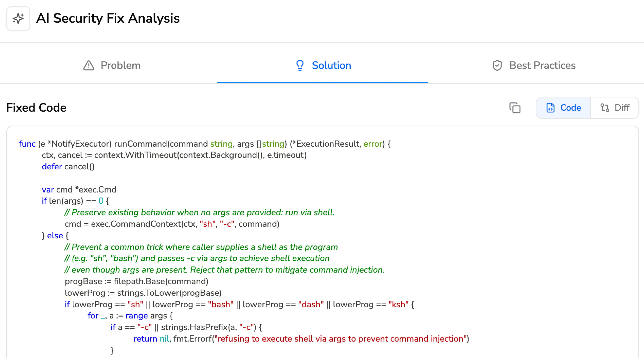This screenshot has width=644, height=358.
Task: Click the 'Preserve existing behavior' comment line
Action: pos(199,212)
